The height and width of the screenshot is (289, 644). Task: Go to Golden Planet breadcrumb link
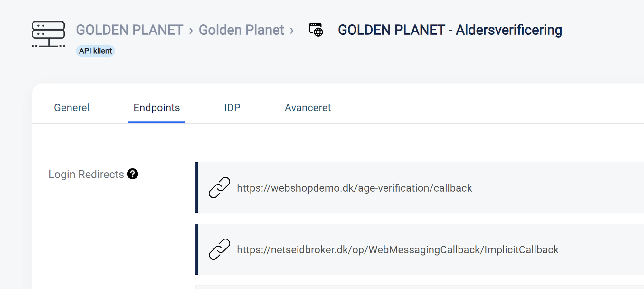241,30
